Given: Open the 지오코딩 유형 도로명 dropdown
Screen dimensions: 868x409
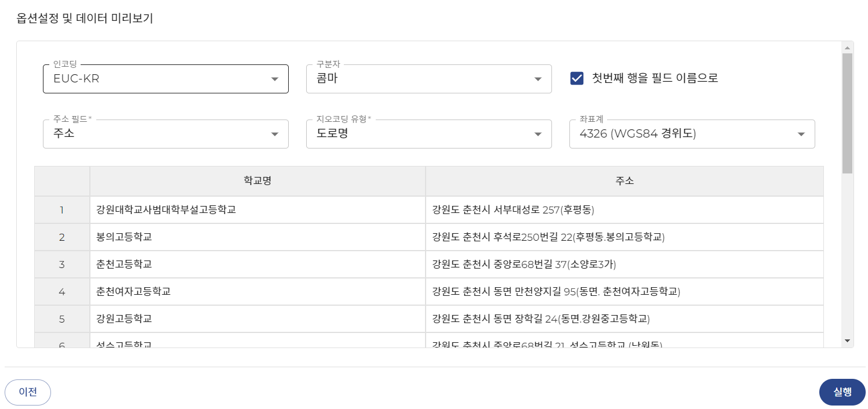Looking at the screenshot, I should (428, 134).
